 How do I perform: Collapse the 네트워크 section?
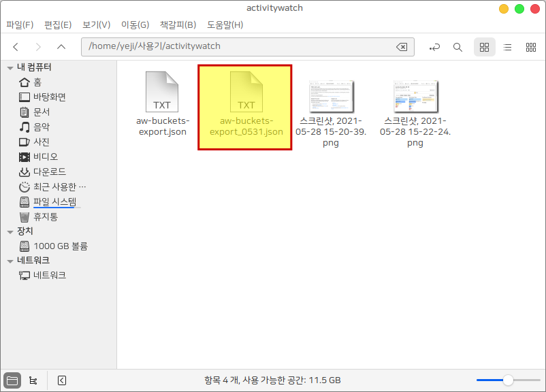pyautogui.click(x=10, y=261)
